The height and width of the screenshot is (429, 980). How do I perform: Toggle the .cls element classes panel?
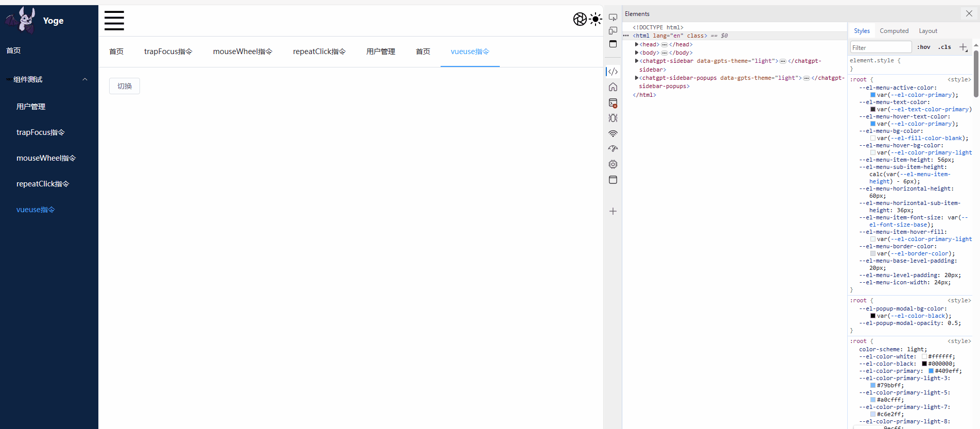coord(944,47)
